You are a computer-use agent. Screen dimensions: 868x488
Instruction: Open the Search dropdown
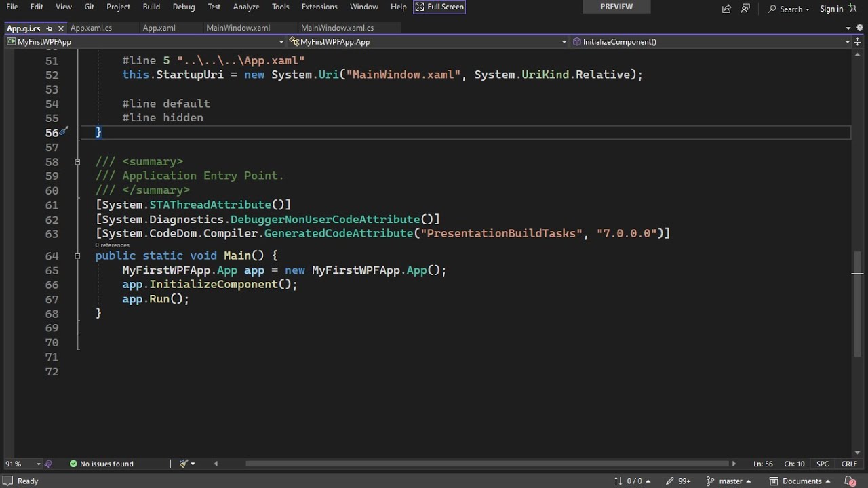point(789,9)
